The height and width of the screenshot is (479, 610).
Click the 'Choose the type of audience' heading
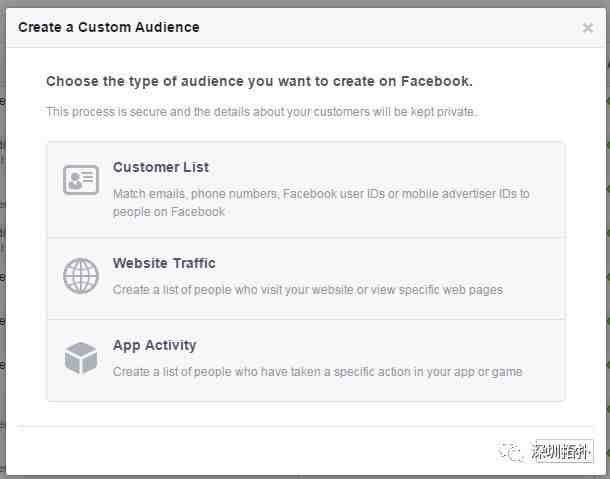259,82
